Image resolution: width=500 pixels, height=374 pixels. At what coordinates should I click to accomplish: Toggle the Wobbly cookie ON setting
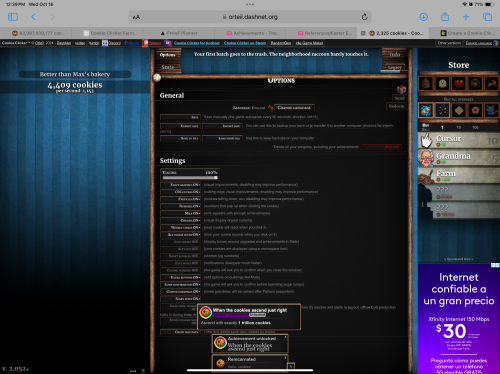(x=180, y=228)
